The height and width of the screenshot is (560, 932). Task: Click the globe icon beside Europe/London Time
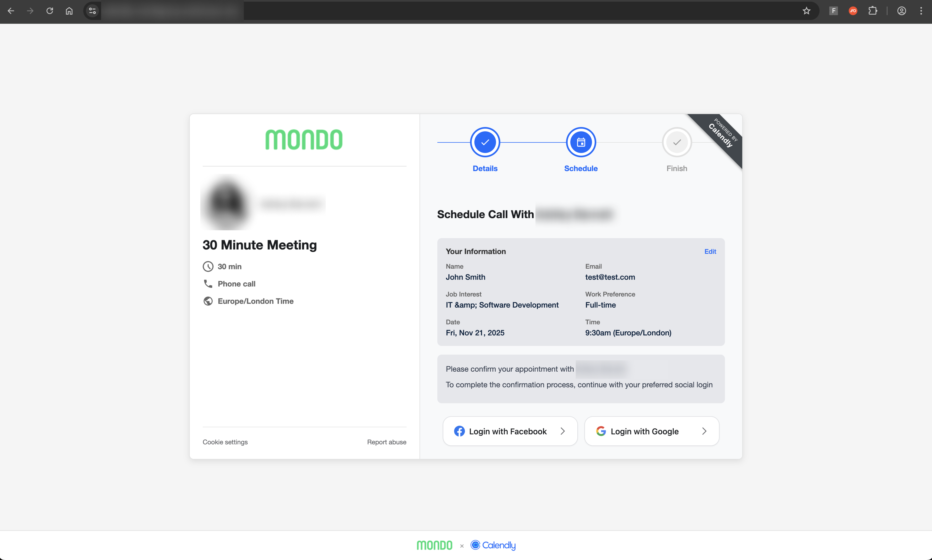click(208, 301)
